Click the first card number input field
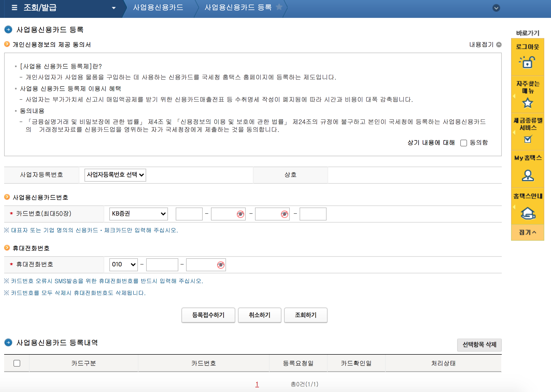551x392 pixels. [x=189, y=214]
